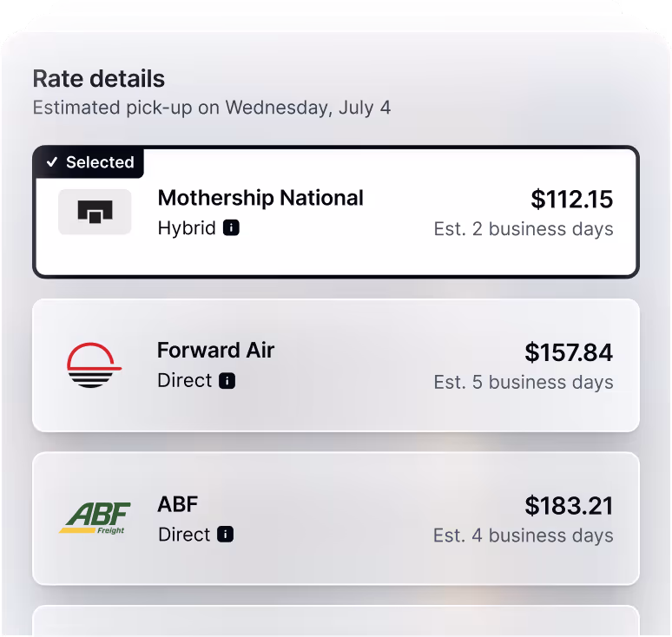Choose the Forward Air rate option
Screen dimensions: 672x637
pos(336,365)
